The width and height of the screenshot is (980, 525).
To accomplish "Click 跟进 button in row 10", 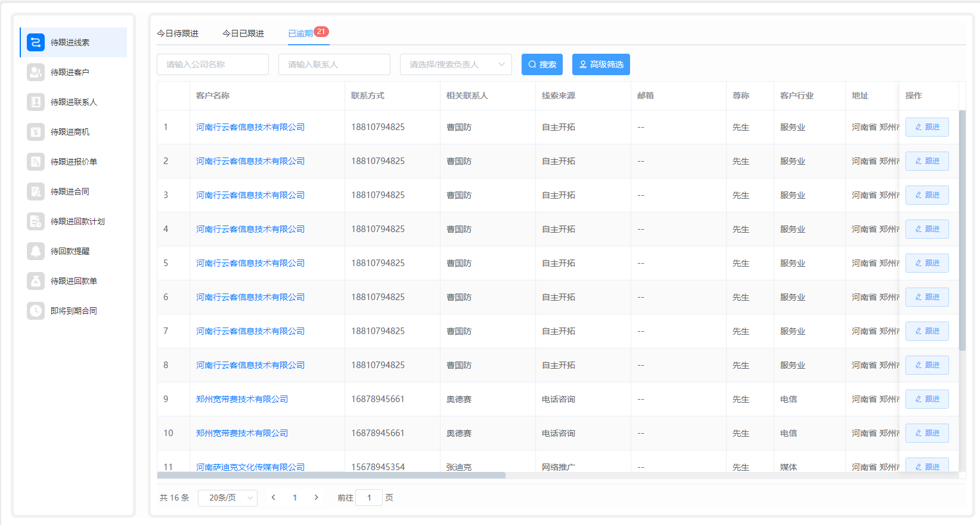I will coord(927,433).
